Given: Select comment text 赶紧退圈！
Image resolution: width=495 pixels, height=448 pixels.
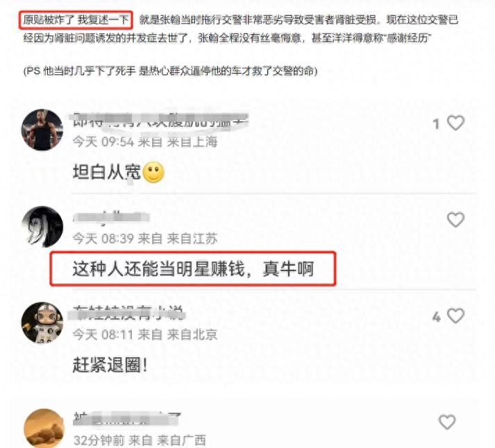Looking at the screenshot, I should 110,365.
